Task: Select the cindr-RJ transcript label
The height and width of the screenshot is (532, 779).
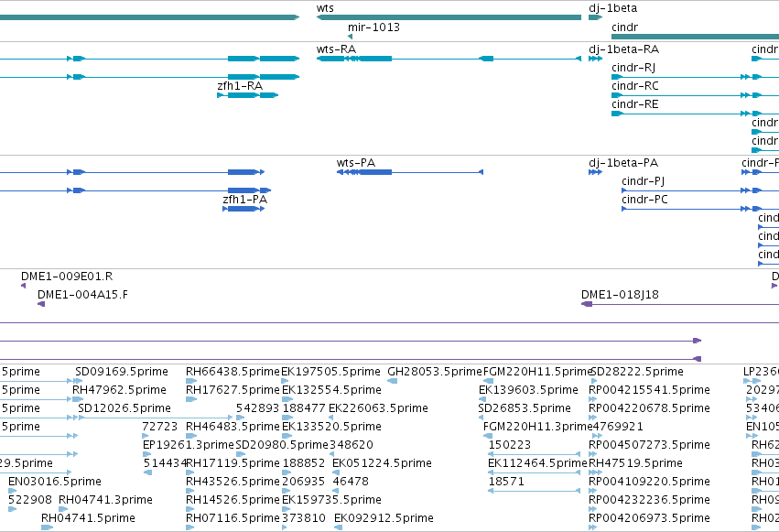Action: pos(633,68)
